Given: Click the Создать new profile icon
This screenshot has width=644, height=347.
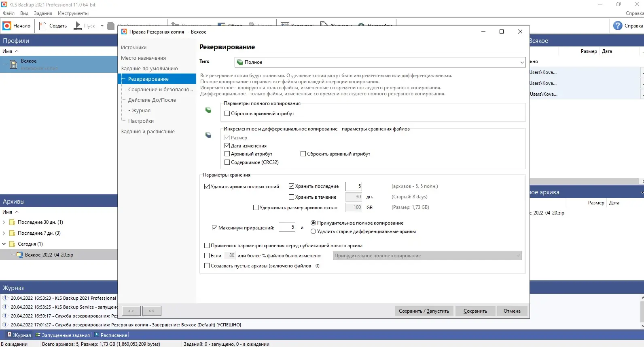Looking at the screenshot, I should (43, 26).
